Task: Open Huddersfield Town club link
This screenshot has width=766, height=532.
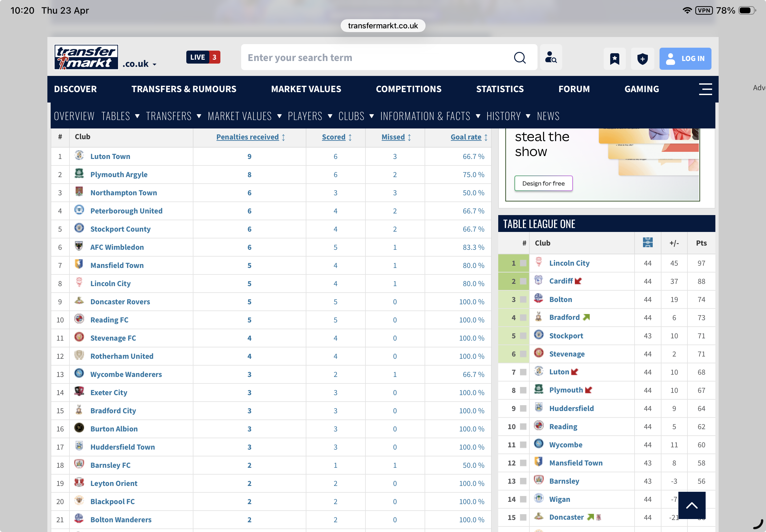Action: coord(122,447)
